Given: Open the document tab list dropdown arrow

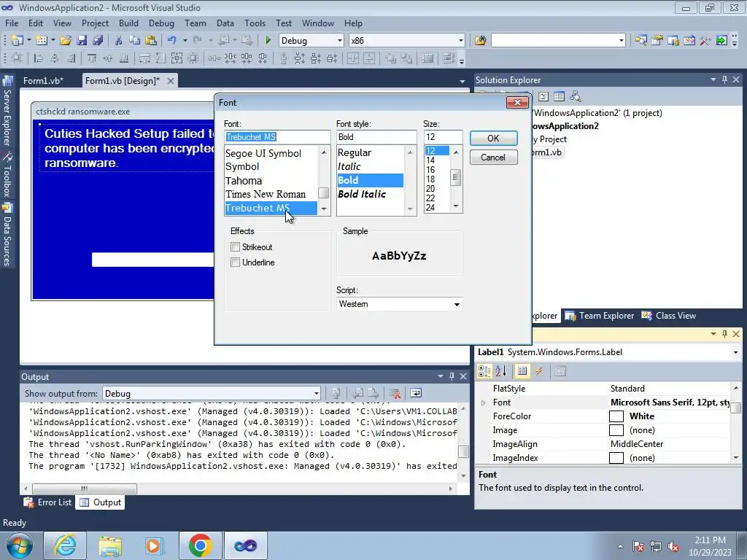Looking at the screenshot, I should 462,82.
